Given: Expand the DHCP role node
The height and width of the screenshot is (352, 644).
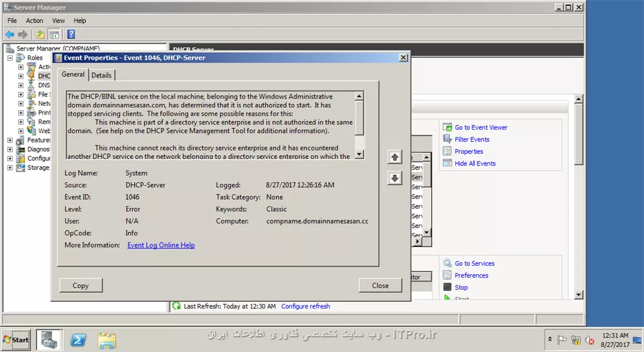Looking at the screenshot, I should [21, 76].
